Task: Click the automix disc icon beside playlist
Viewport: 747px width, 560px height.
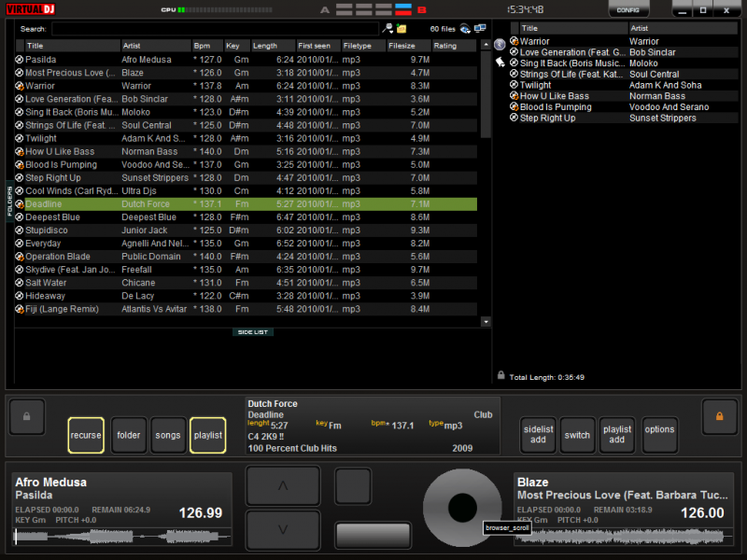Action: (500, 45)
